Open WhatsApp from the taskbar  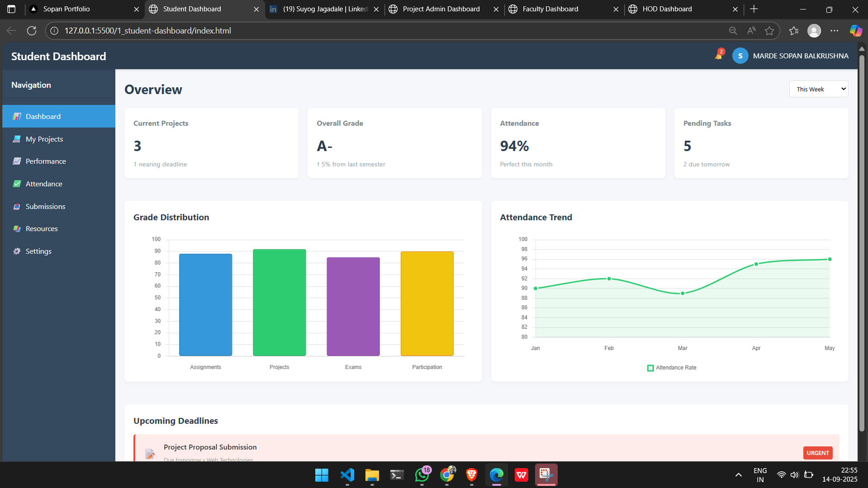422,475
